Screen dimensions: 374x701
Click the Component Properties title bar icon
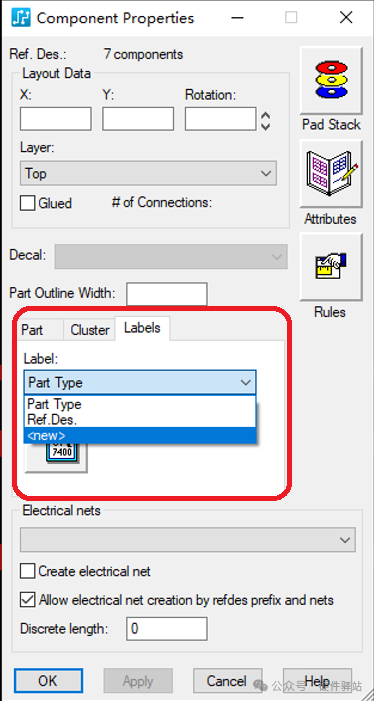pos(21,18)
